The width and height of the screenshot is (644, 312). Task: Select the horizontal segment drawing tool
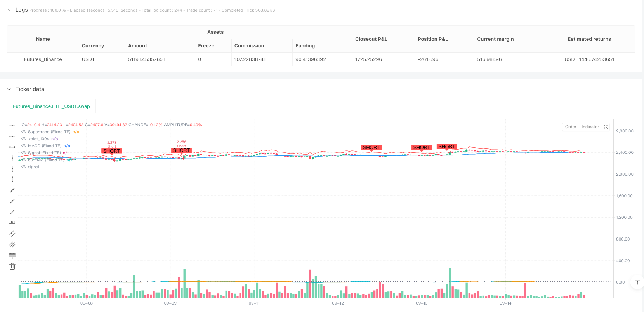tap(12, 147)
